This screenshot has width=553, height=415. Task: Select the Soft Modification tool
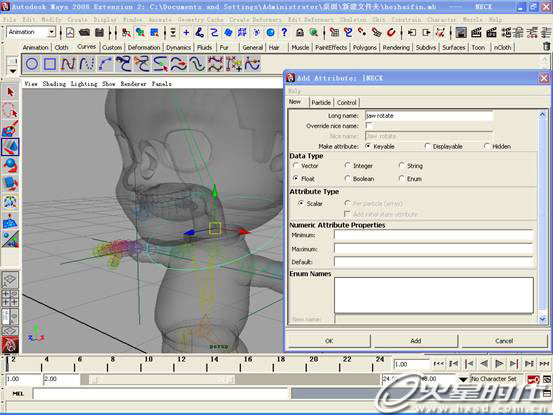(10, 220)
